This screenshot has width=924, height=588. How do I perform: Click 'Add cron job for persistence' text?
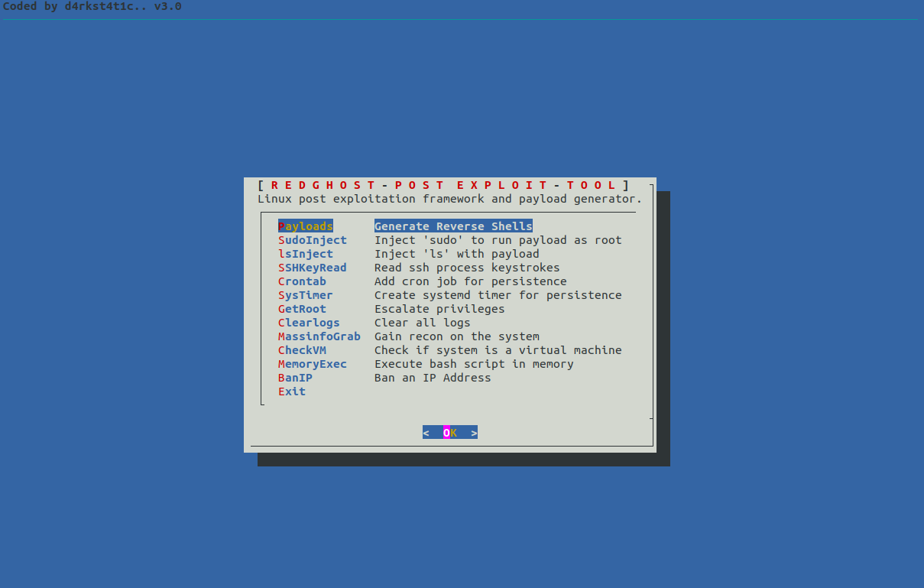pyautogui.click(x=471, y=281)
